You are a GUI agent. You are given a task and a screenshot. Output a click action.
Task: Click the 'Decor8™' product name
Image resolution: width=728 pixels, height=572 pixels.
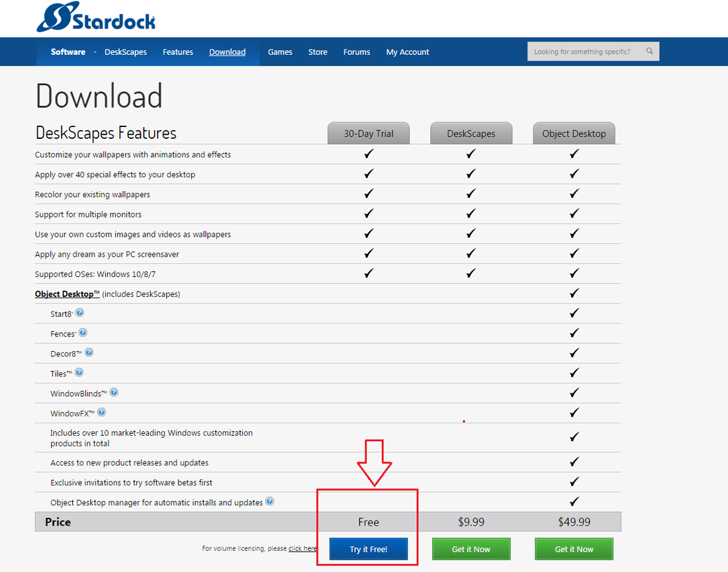(66, 354)
